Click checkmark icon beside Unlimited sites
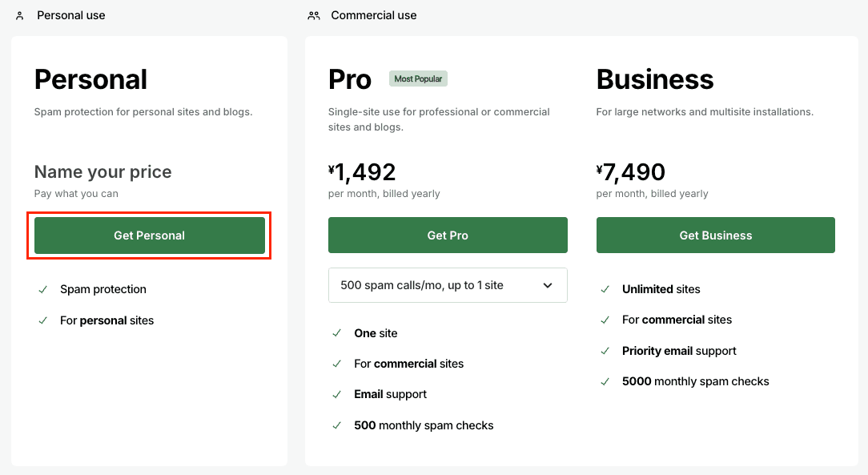 [x=605, y=289]
